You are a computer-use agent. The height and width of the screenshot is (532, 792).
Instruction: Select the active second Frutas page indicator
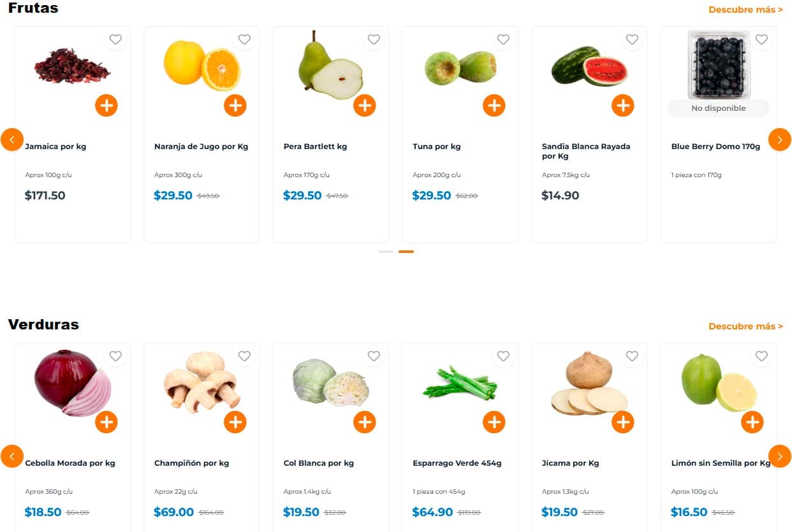pyautogui.click(x=406, y=252)
